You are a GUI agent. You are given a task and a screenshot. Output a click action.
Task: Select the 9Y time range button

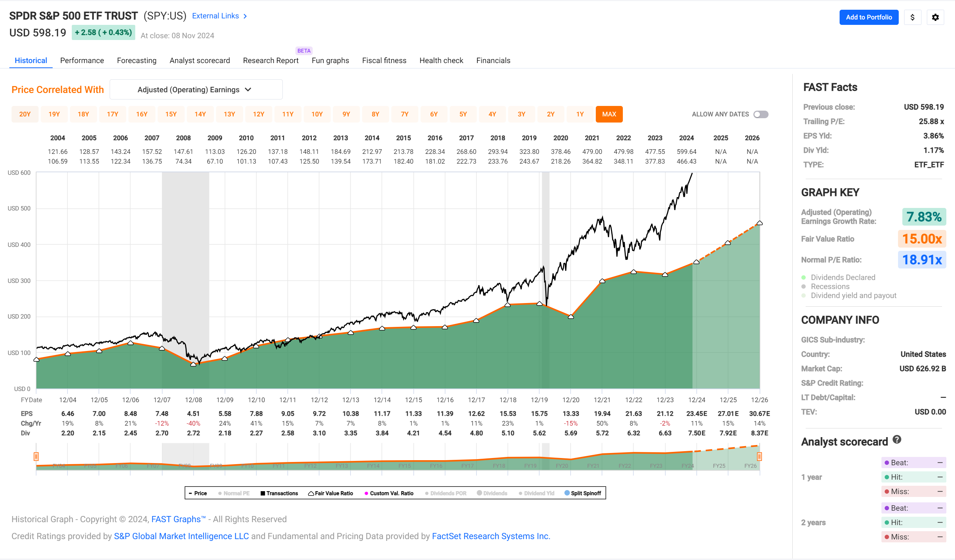pyautogui.click(x=346, y=114)
